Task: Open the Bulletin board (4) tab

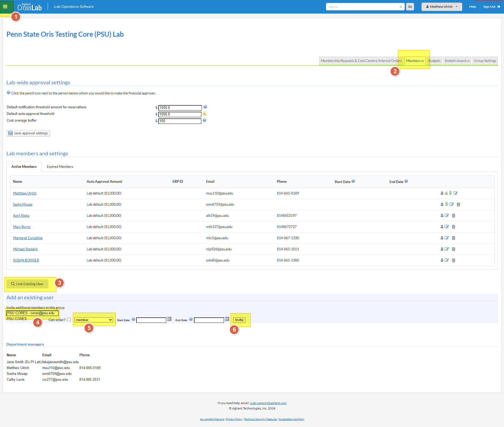Action: pyautogui.click(x=457, y=61)
